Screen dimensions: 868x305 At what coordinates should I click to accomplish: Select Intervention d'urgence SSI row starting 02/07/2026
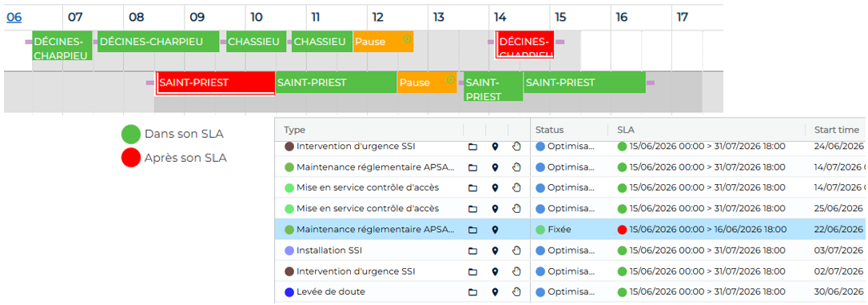pyautogui.click(x=571, y=271)
